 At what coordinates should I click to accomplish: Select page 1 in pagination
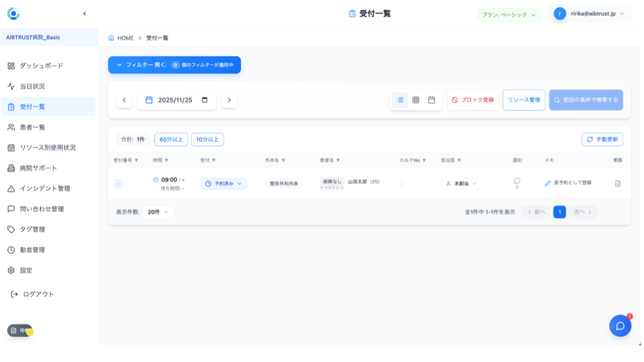(559, 213)
